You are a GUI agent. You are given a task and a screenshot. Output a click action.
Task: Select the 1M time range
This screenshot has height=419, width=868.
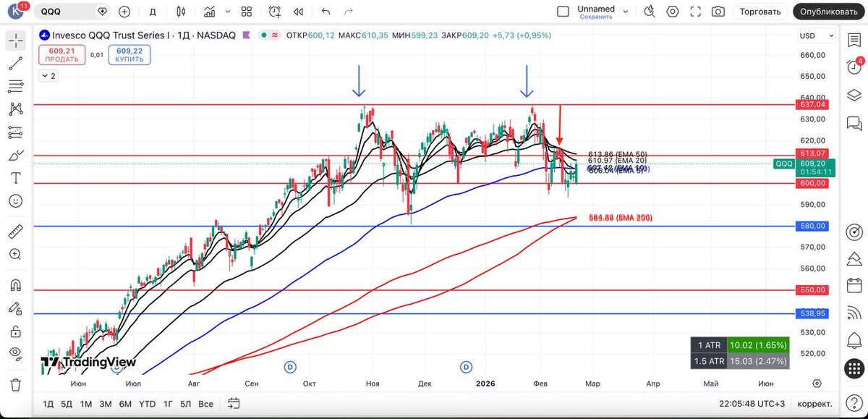tap(86, 403)
